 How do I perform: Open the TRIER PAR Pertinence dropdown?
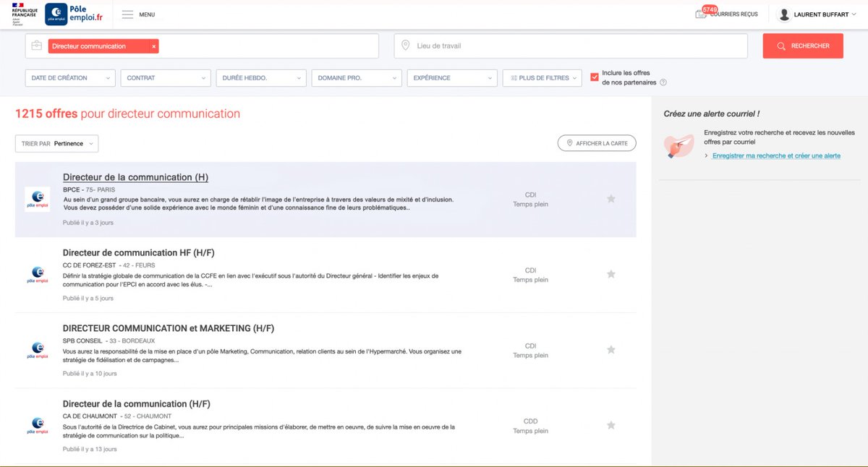(57, 143)
